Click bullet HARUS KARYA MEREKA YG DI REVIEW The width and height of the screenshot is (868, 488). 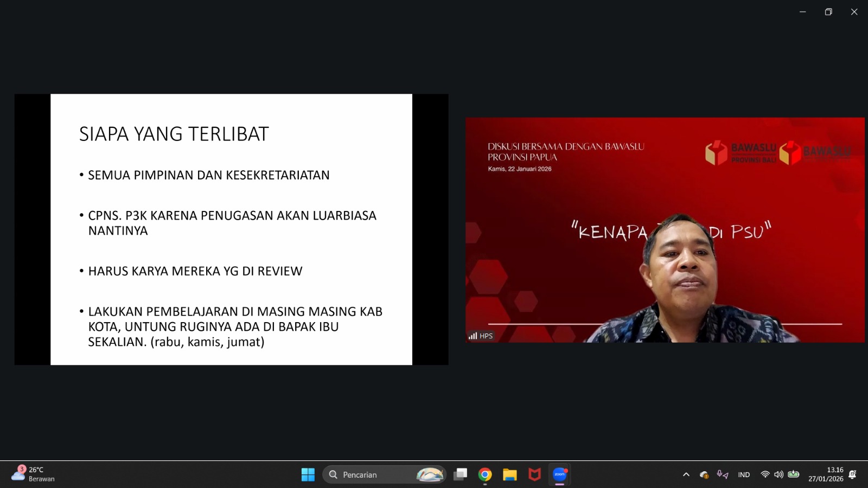point(195,271)
